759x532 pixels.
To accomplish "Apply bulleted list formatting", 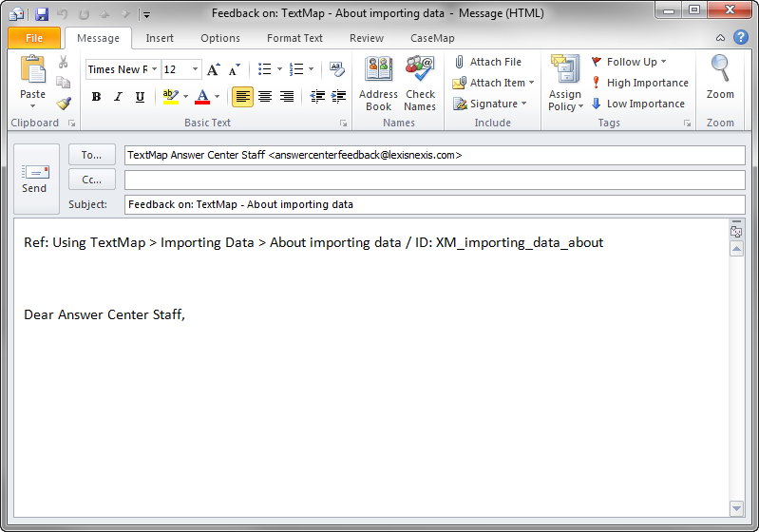I will 264,69.
